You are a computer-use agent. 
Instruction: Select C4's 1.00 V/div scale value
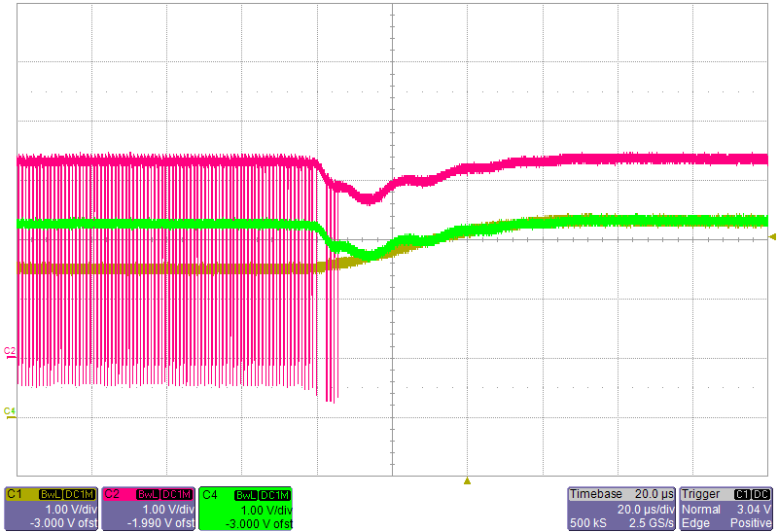click(266, 511)
